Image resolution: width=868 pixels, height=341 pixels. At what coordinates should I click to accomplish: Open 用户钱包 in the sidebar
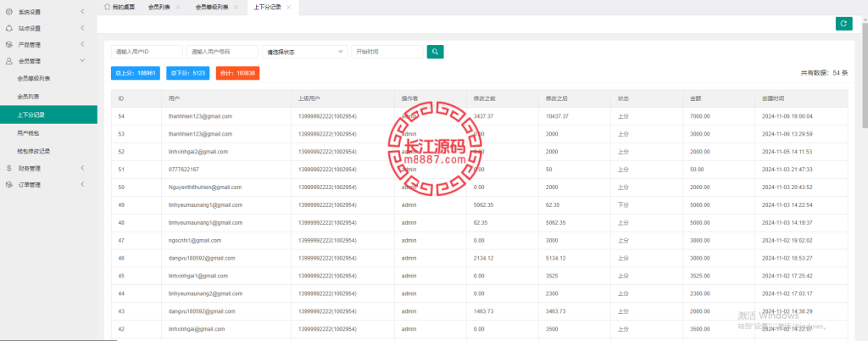28,133
